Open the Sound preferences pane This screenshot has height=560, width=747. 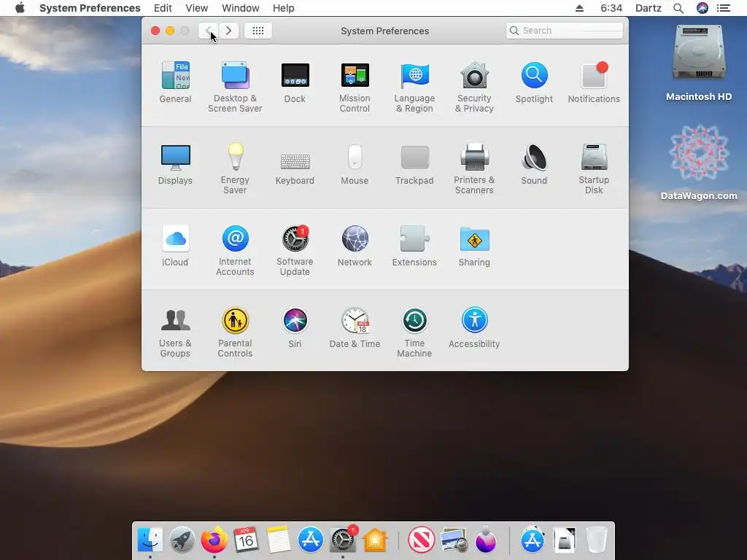pyautogui.click(x=534, y=164)
